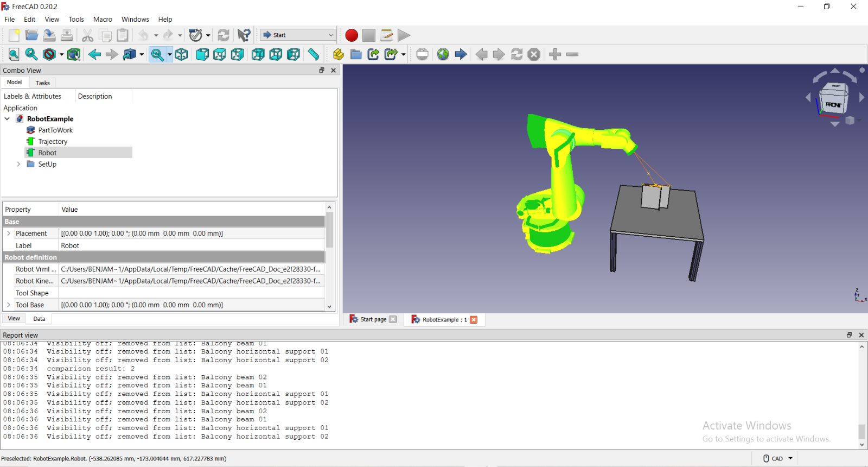The height and width of the screenshot is (467, 868).
Task: Click the Draw Style icon
Action: pos(49,54)
